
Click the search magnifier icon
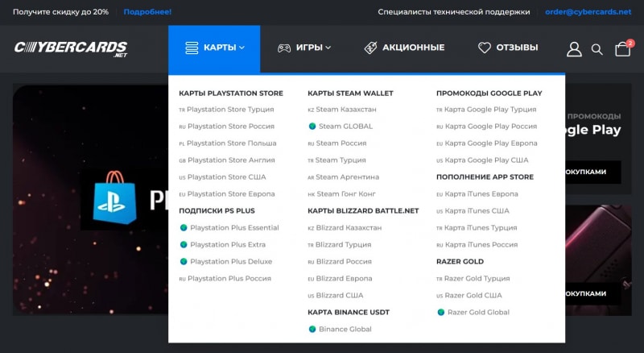pos(597,50)
